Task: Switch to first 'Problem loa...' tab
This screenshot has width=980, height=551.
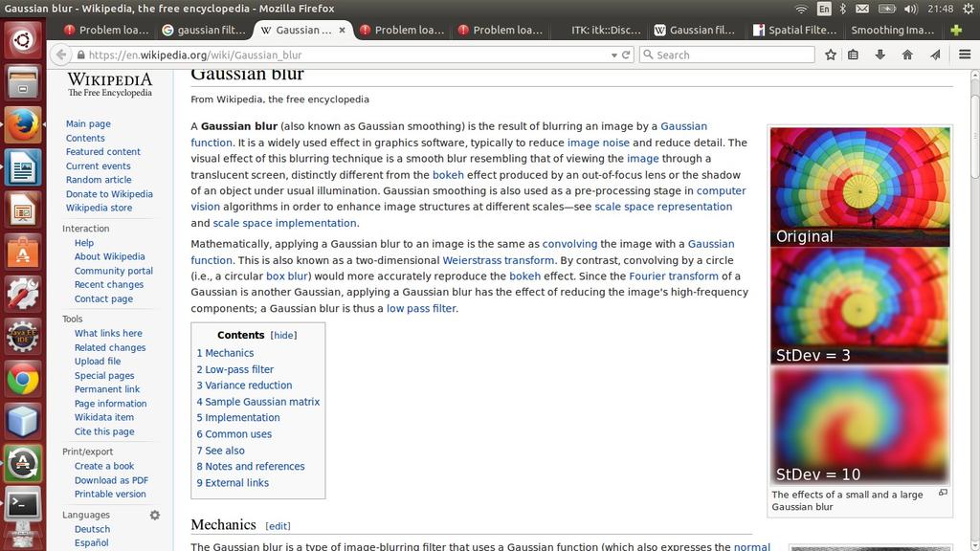Action: [106, 30]
